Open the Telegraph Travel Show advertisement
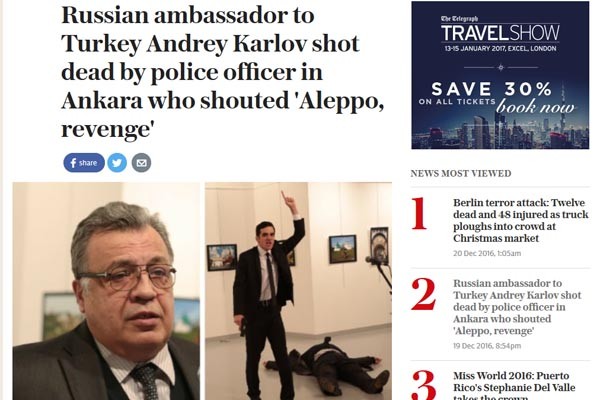The width and height of the screenshot is (600, 400). click(500, 75)
